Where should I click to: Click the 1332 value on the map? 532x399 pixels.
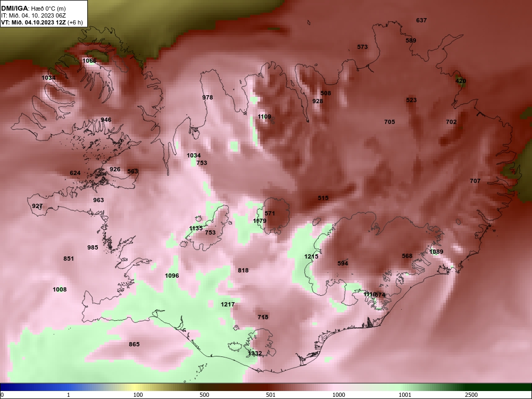[255, 354]
